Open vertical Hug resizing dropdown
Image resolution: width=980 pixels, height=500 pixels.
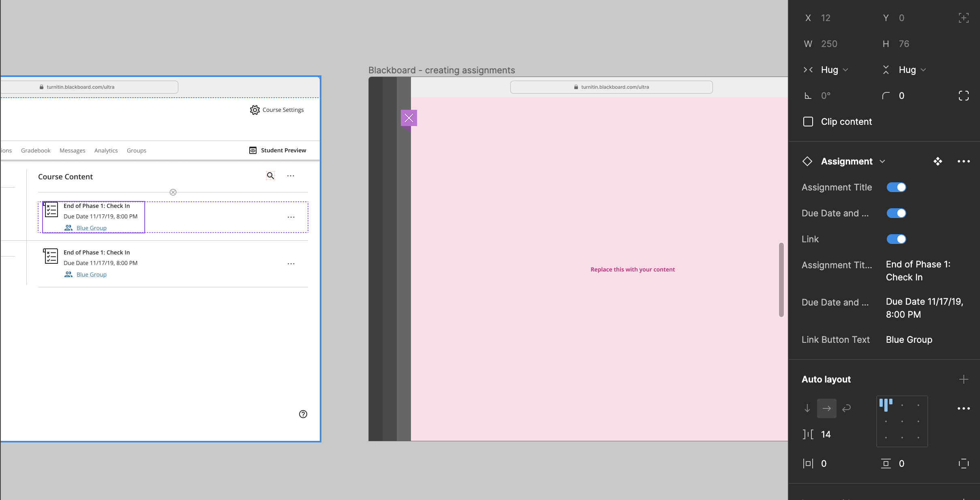(x=912, y=70)
